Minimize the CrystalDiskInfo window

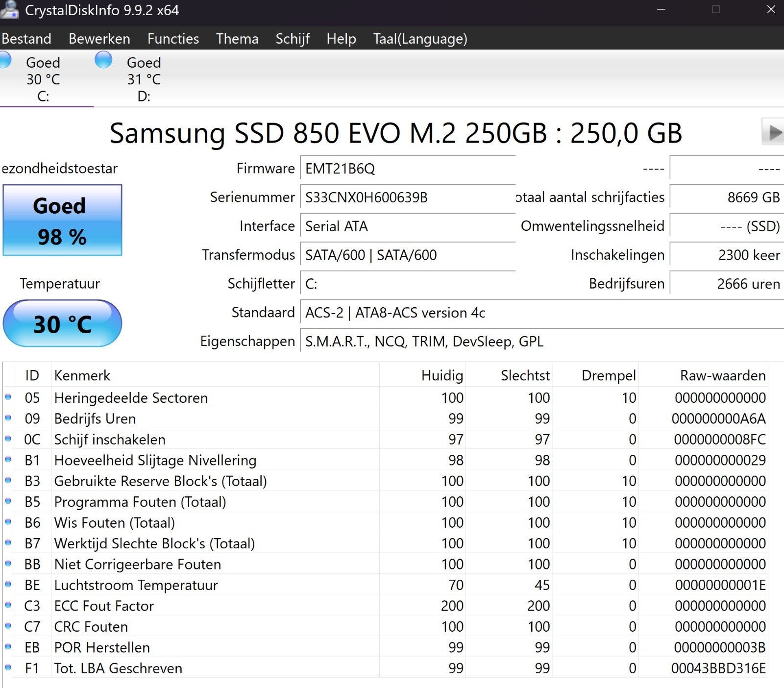click(x=661, y=10)
